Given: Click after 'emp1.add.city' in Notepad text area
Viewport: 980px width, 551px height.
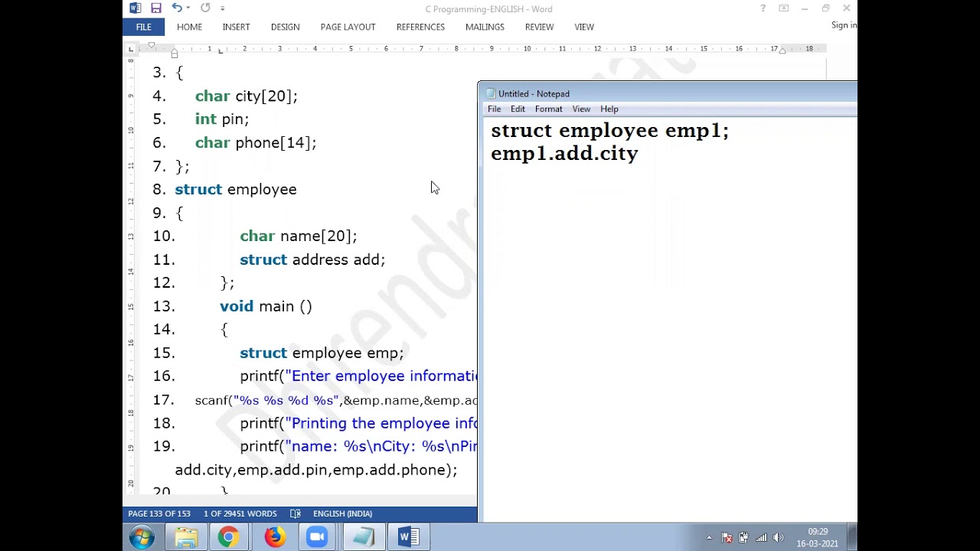Looking at the screenshot, I should 640,154.
